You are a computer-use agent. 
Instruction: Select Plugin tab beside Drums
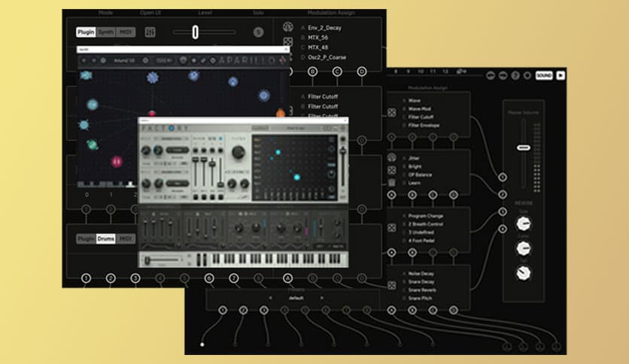86,238
